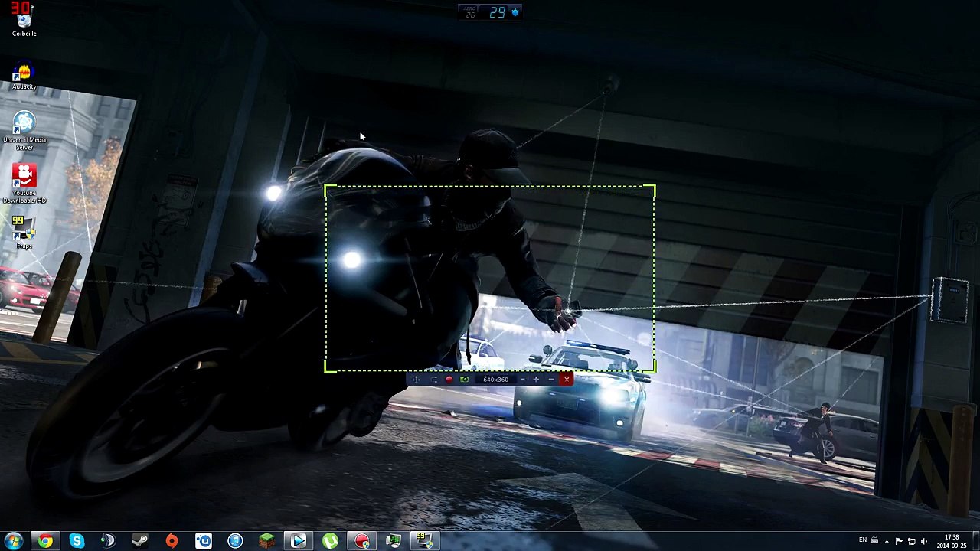
Task: Open the 640x360 capture size field
Action: pyautogui.click(x=496, y=380)
